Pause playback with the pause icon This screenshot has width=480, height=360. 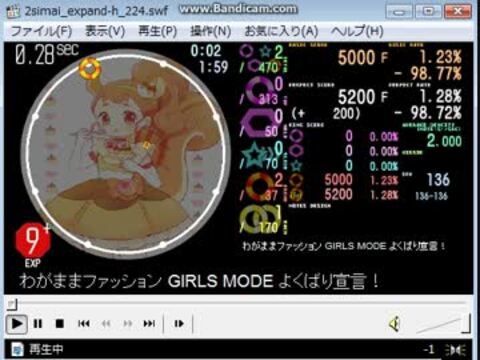(38, 323)
